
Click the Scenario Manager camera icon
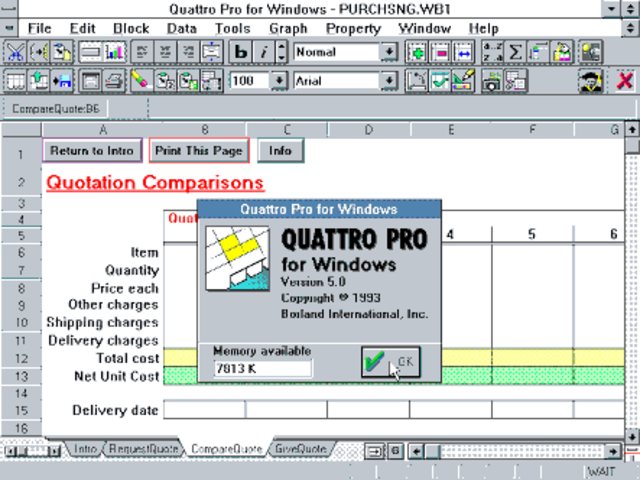tap(492, 81)
